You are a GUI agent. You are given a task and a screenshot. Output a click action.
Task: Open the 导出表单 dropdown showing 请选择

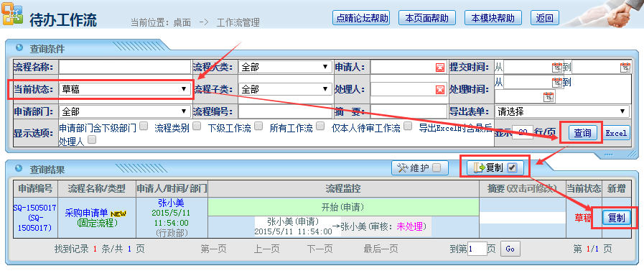point(562,111)
